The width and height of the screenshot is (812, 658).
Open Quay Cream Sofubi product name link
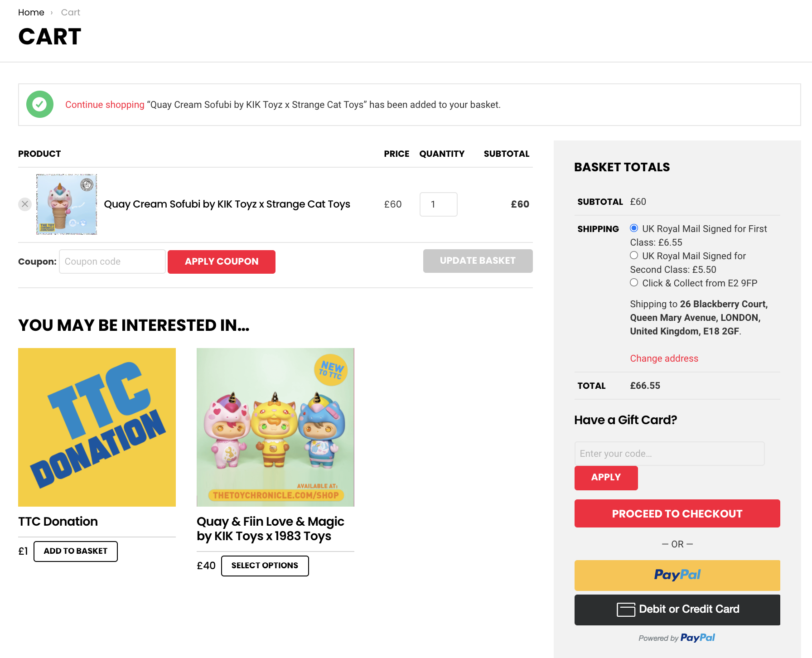point(227,204)
